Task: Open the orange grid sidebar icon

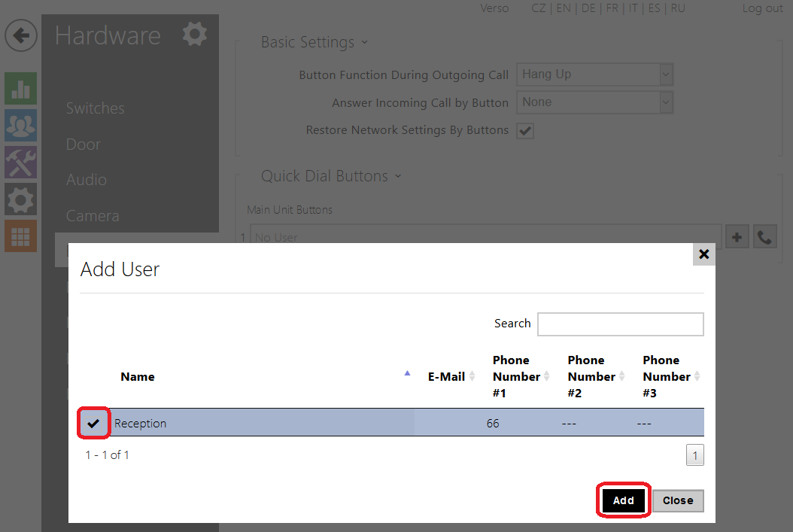Action: pos(20,236)
